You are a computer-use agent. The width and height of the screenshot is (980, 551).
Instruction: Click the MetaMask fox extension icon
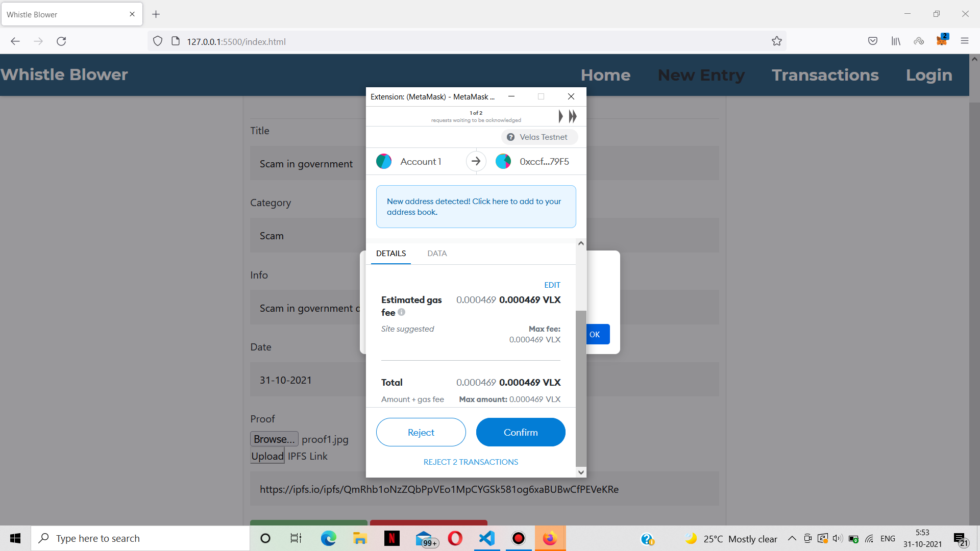click(x=941, y=41)
